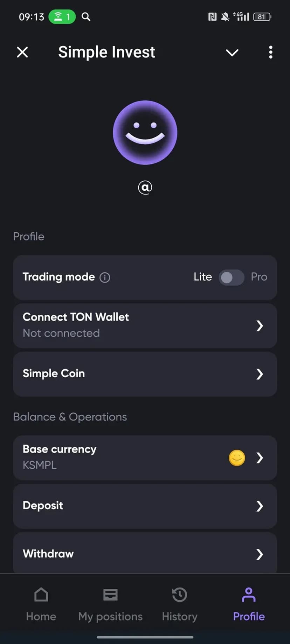Tap the @ username icon

click(x=145, y=188)
